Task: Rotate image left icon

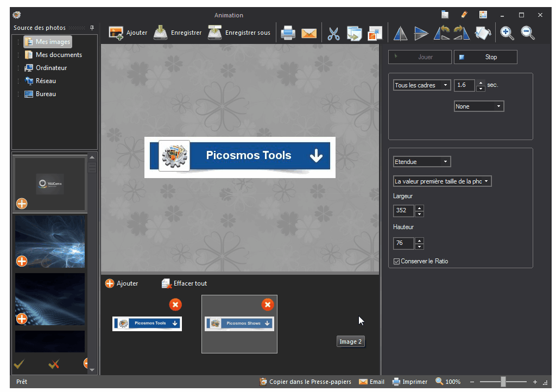Action: [442, 33]
